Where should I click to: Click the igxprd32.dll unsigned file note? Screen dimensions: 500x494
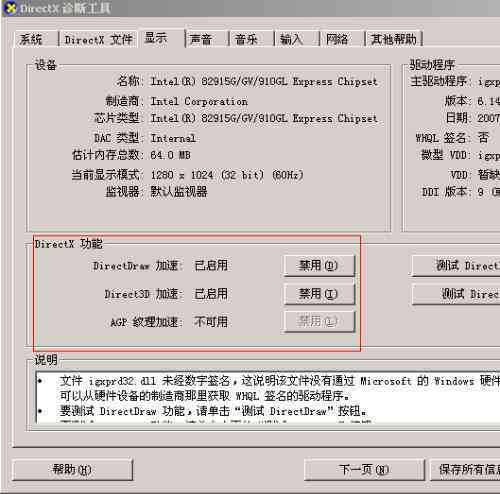[x=279, y=381]
